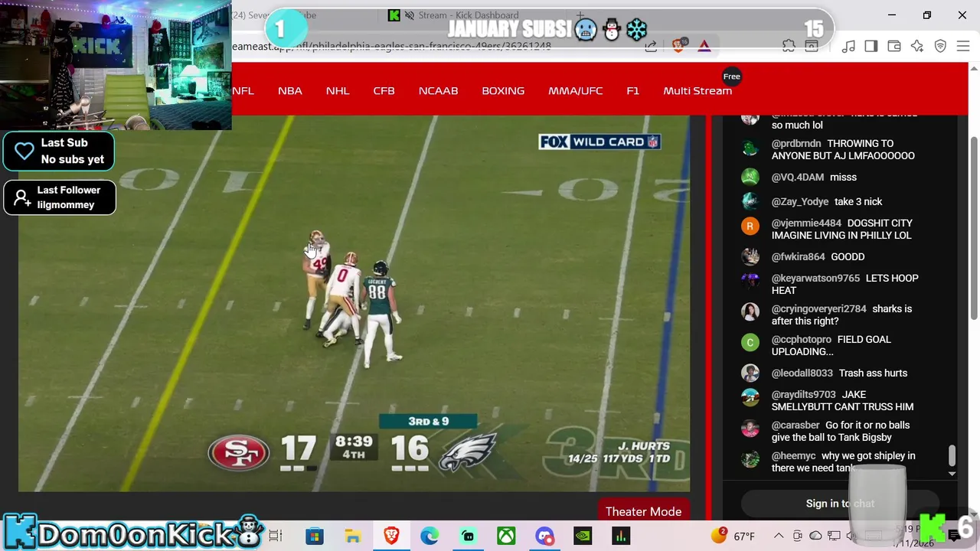Click the browser page vertical scrollbar
The height and width of the screenshot is (551, 980).
[x=974, y=230]
